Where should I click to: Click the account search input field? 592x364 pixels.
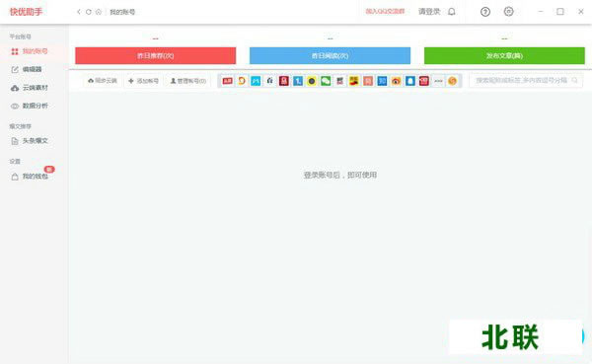(526, 81)
